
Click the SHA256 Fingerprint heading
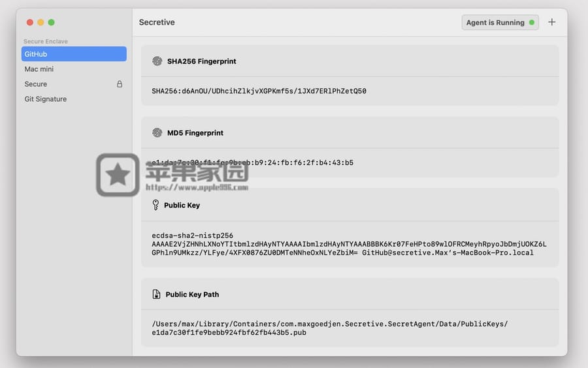[202, 61]
